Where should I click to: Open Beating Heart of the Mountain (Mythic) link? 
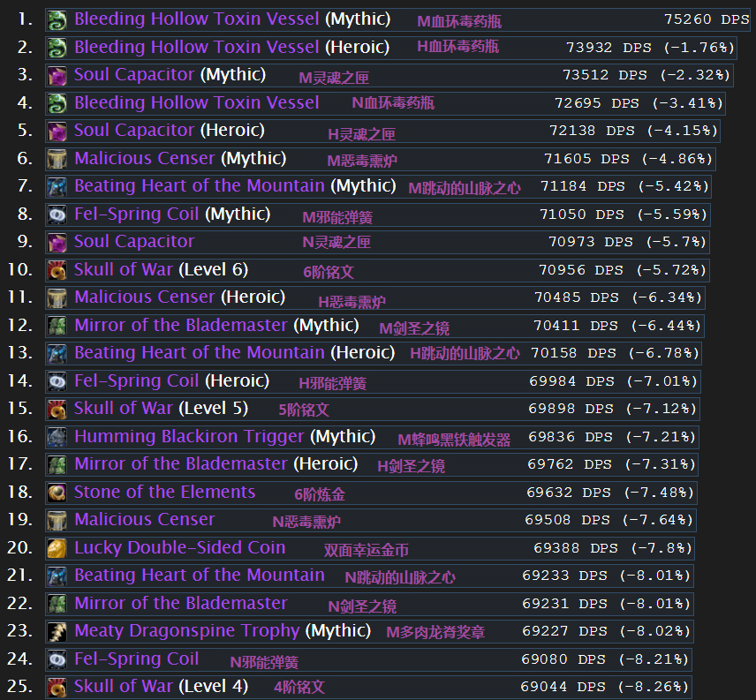click(x=235, y=186)
